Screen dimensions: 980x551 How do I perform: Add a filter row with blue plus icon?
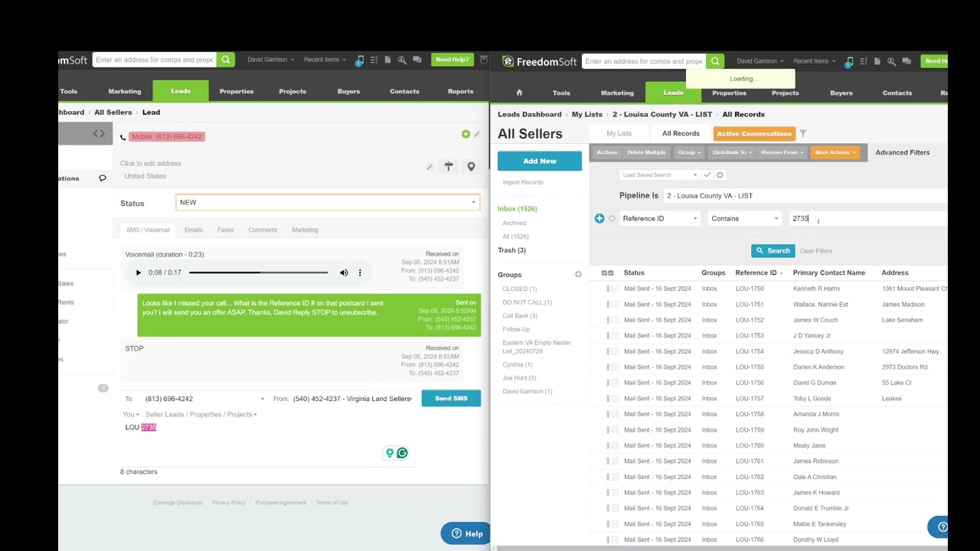pyautogui.click(x=599, y=218)
